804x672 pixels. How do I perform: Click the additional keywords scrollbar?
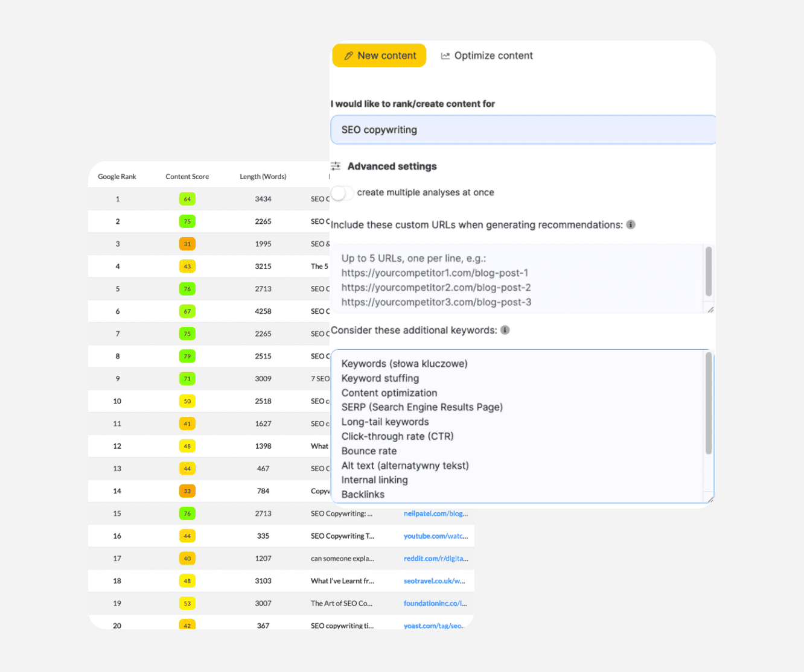[709, 404]
